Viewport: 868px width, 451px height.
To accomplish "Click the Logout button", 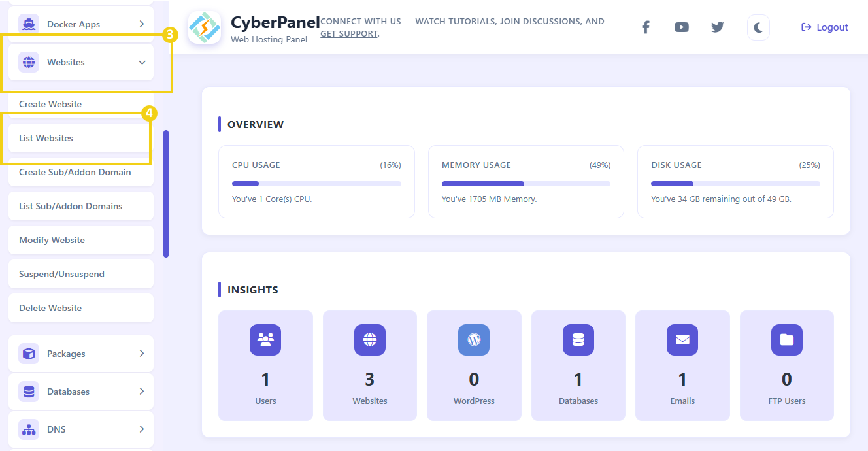I will coord(824,27).
